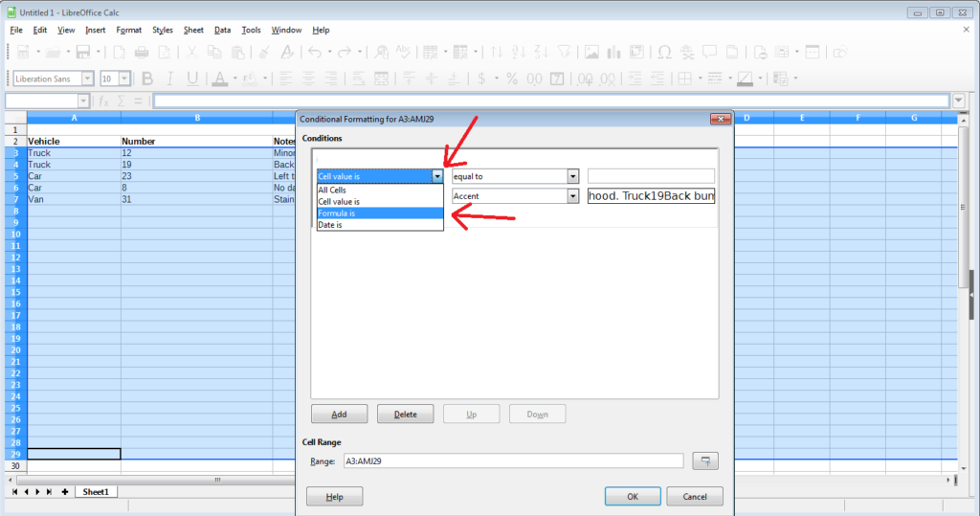Image resolution: width=980 pixels, height=516 pixels.
Task: Open the Format menu
Action: (x=128, y=30)
